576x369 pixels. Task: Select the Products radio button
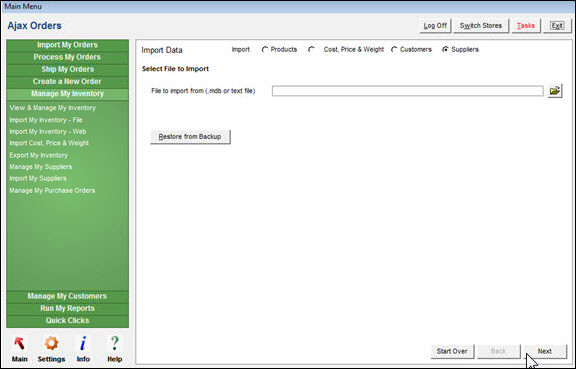point(264,50)
